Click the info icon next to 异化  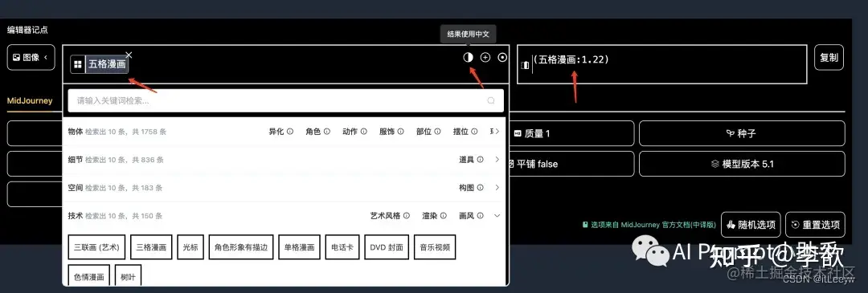290,132
